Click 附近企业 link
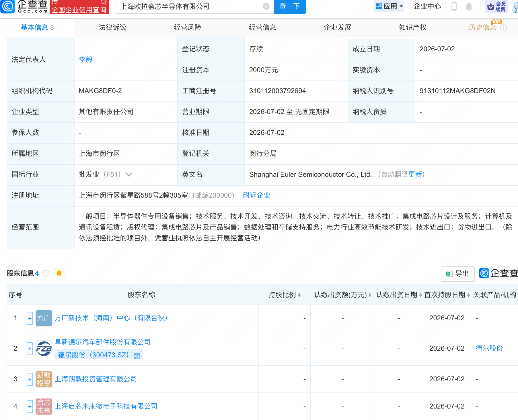518x420 pixels. pyautogui.click(x=257, y=195)
